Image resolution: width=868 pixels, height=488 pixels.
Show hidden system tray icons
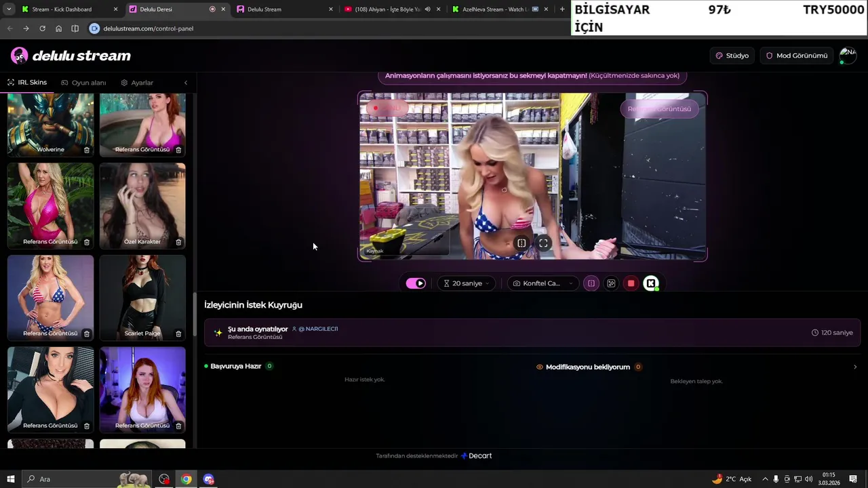click(765, 479)
